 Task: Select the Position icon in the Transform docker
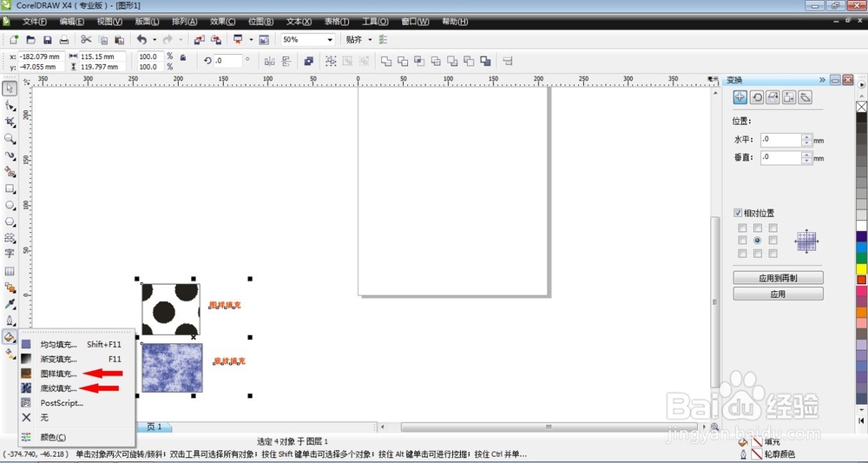(x=740, y=97)
